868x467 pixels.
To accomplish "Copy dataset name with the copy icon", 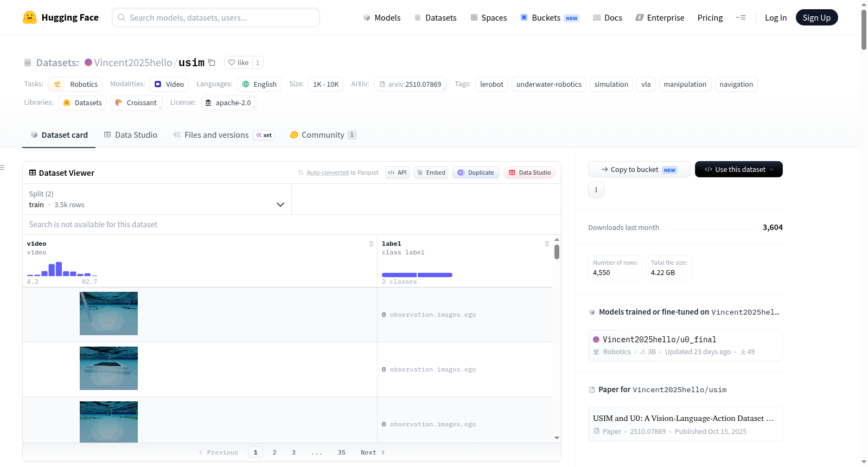I will click(x=212, y=62).
